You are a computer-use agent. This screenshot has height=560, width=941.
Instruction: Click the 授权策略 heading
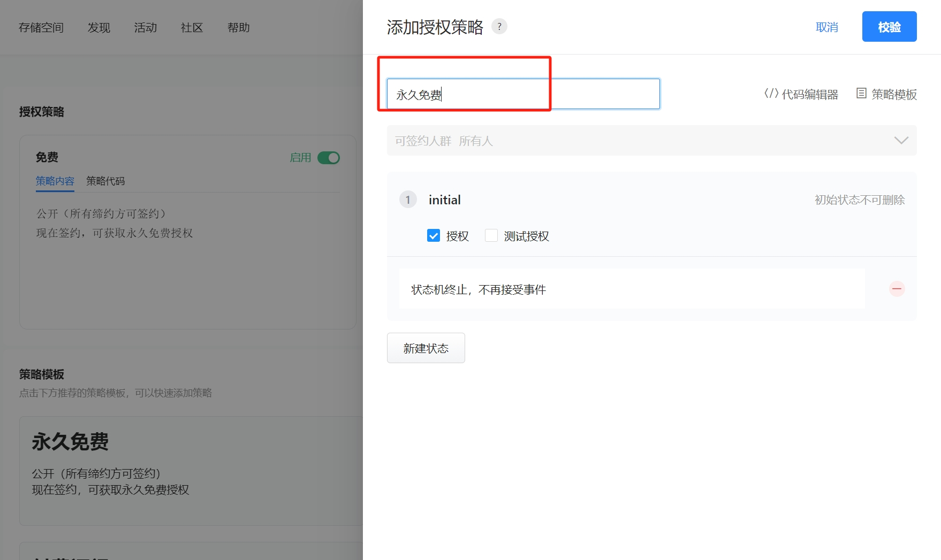[42, 112]
